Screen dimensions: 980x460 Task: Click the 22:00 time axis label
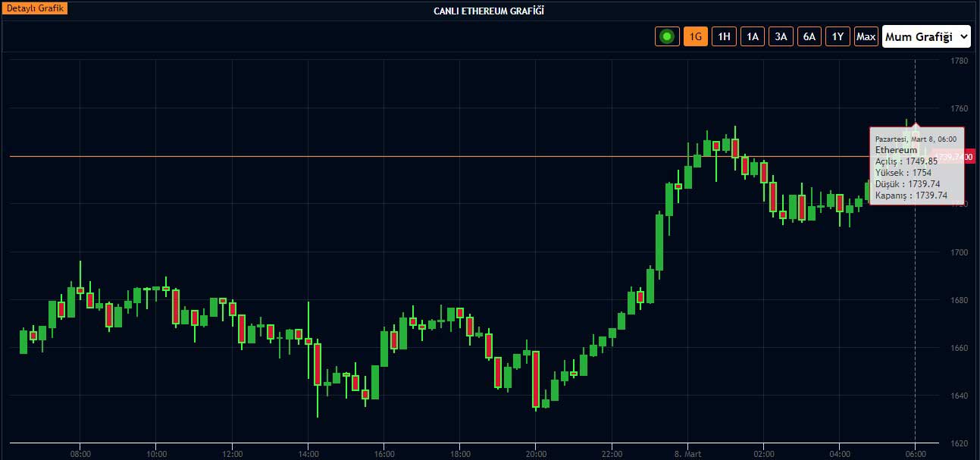pos(612,455)
